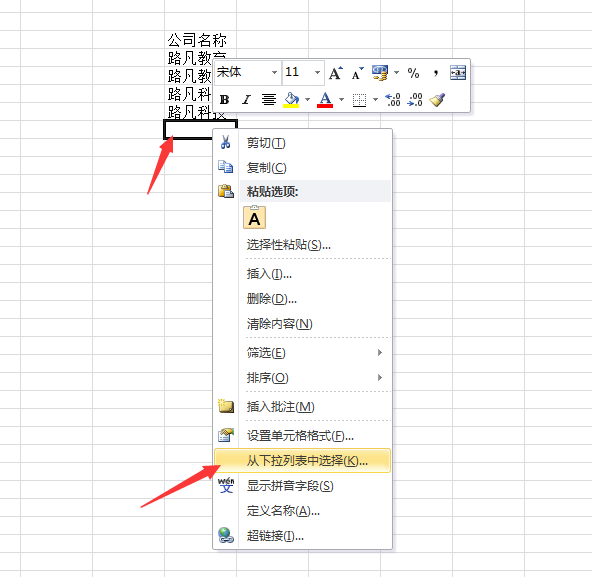Image resolution: width=592 pixels, height=577 pixels.
Task: Click the merge and center icon
Action: 458,73
